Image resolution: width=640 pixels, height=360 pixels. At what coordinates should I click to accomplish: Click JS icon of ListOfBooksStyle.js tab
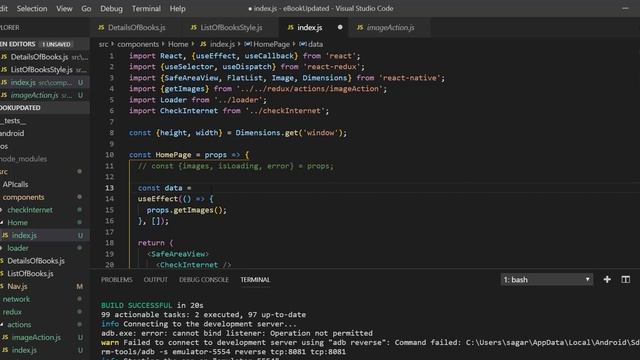click(x=194, y=27)
